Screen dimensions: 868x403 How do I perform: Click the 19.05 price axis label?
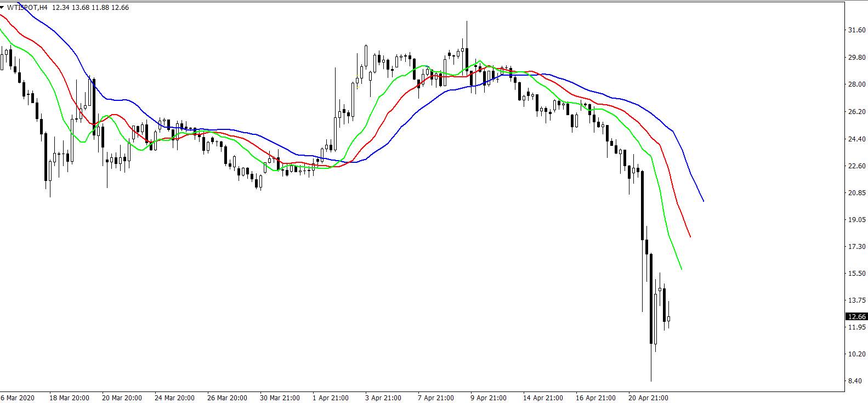click(x=856, y=220)
